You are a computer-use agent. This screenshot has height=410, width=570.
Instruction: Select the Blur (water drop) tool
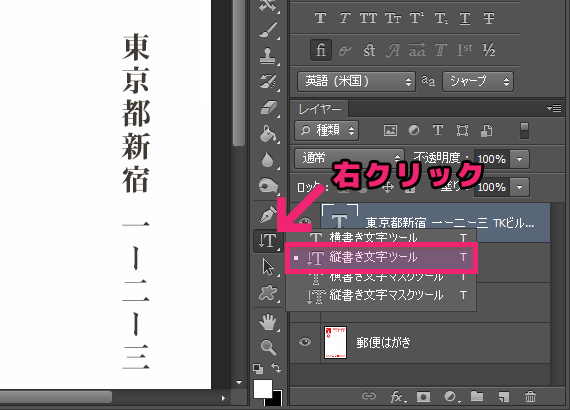[x=268, y=160]
